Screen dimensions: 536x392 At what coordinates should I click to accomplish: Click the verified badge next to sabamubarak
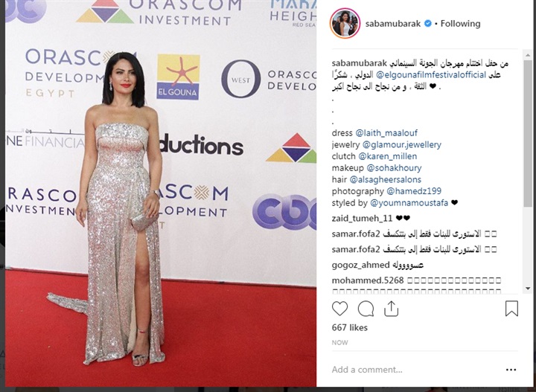pyautogui.click(x=427, y=24)
